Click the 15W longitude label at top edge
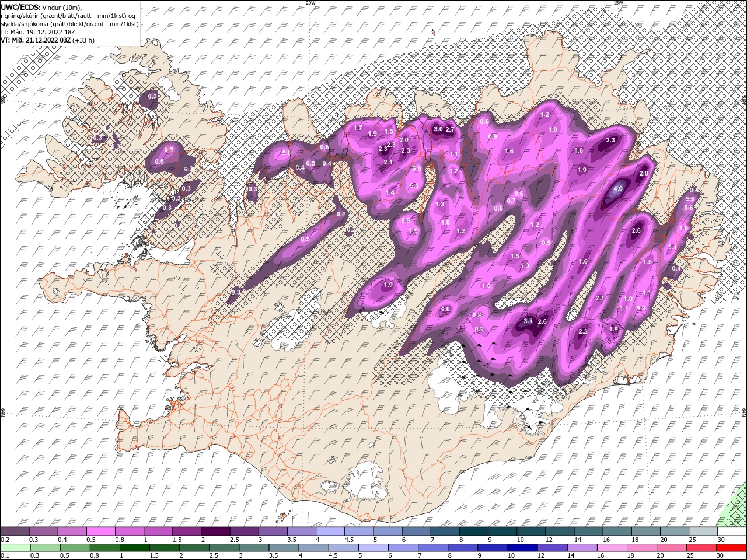Image resolution: width=747 pixels, height=560 pixels. point(618,3)
